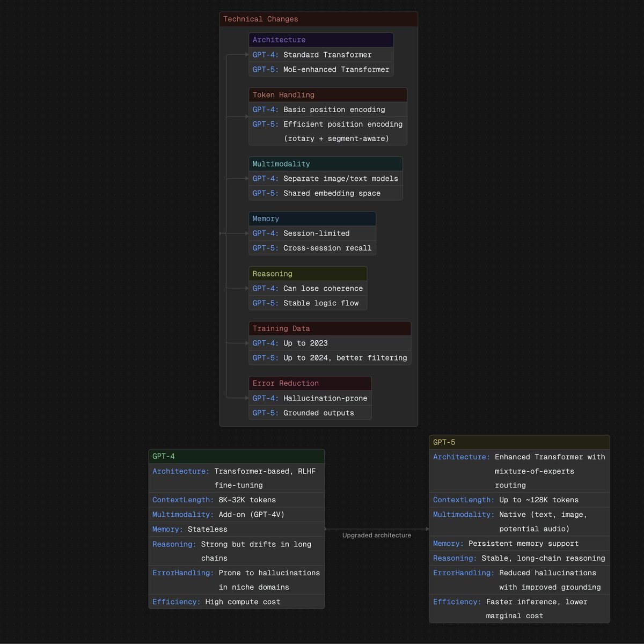The width and height of the screenshot is (644, 644).
Task: Select Reasoning Strong but drifts row
Action: [237, 551]
